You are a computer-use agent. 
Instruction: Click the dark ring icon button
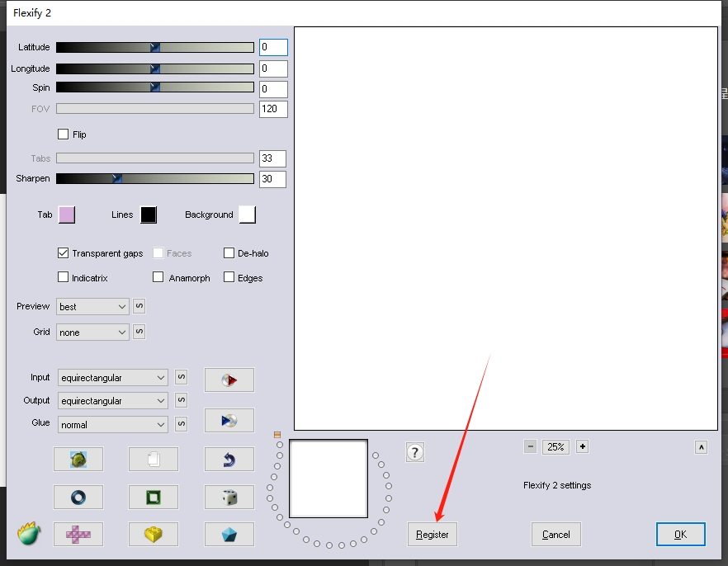[x=78, y=498]
